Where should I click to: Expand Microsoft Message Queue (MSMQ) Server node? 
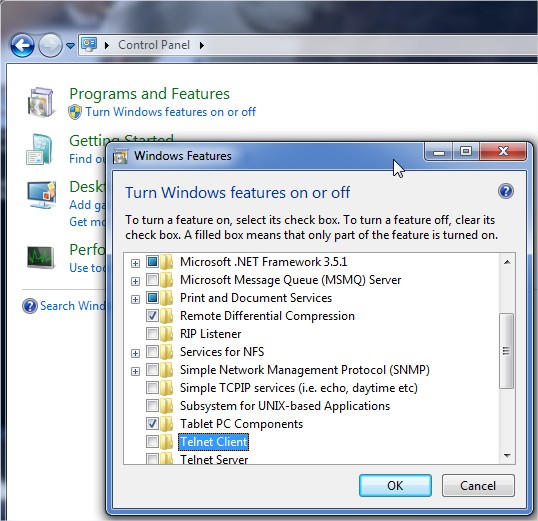click(136, 281)
